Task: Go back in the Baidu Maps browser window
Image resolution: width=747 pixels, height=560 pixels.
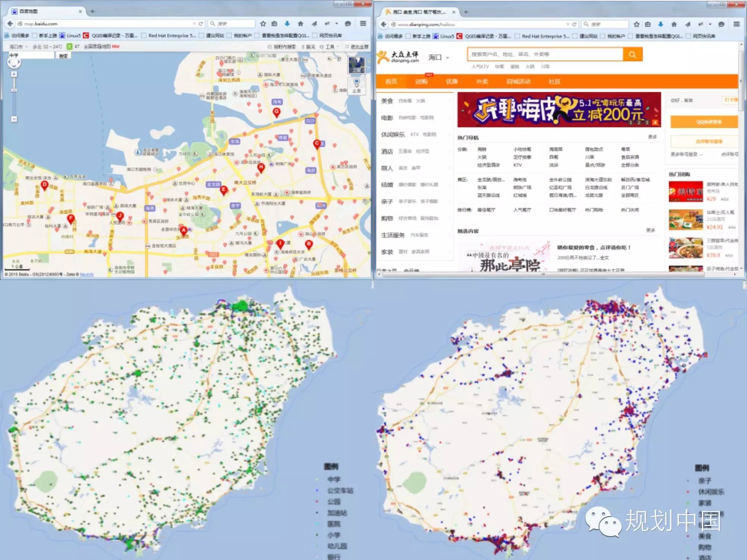Action: (x=10, y=24)
